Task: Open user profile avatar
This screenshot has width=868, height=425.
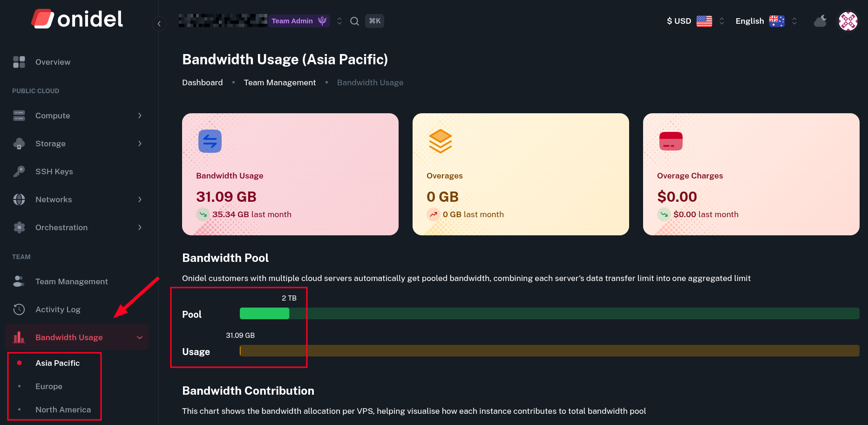Action: tap(848, 21)
